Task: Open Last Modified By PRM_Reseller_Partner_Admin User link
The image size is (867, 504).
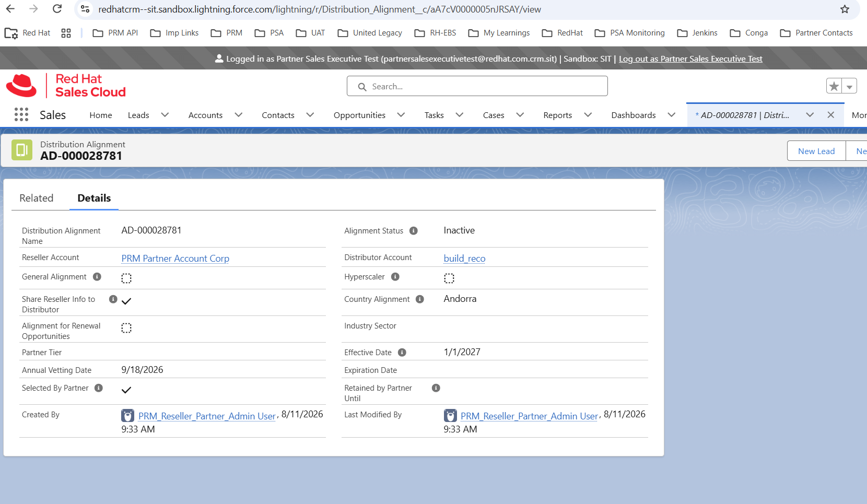Action: coord(529,416)
